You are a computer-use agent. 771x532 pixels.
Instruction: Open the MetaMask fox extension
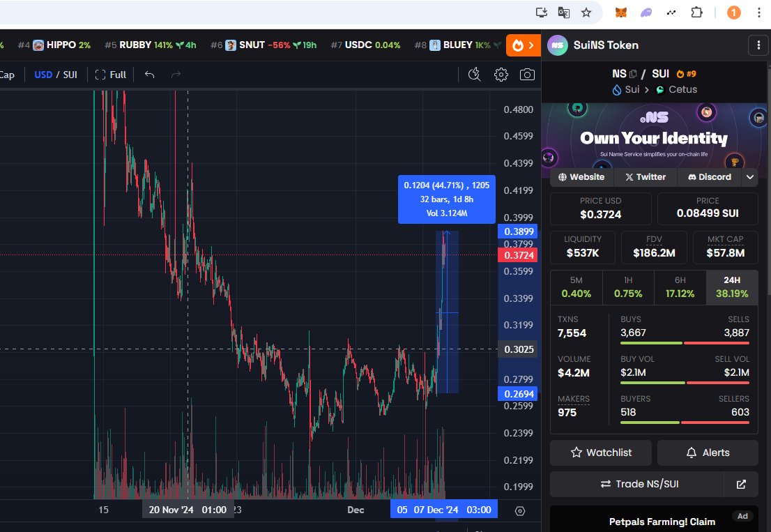coord(621,13)
